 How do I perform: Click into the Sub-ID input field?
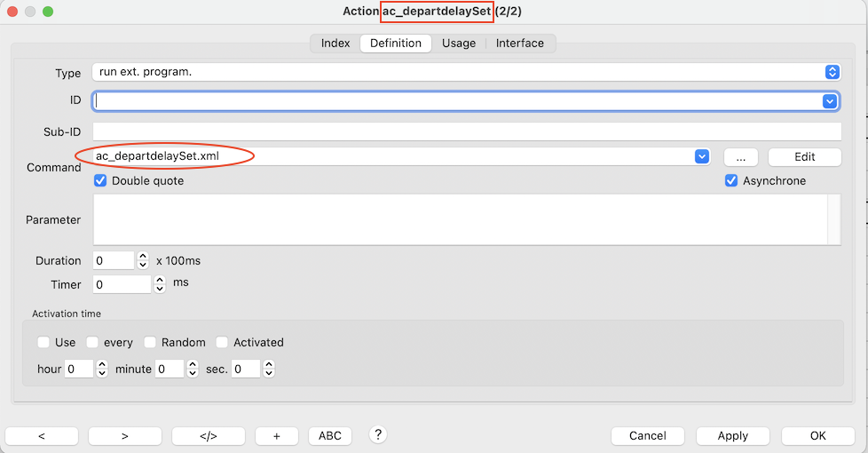pos(467,131)
